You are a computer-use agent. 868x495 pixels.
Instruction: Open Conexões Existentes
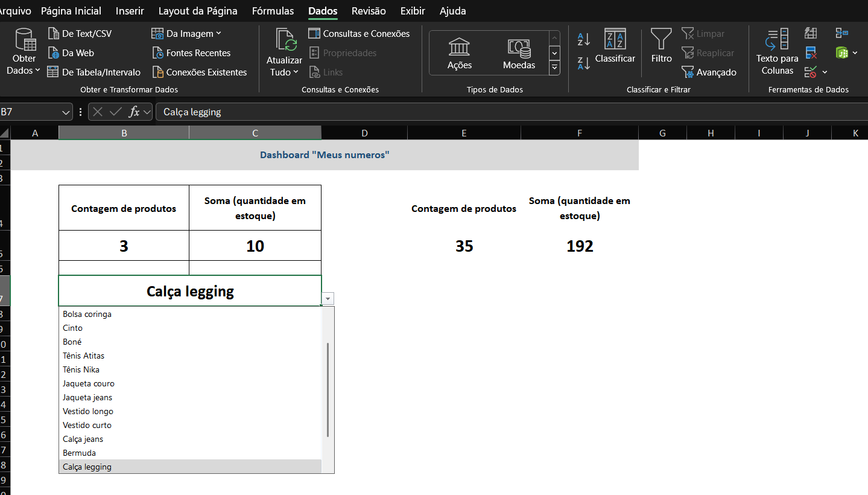[200, 72]
